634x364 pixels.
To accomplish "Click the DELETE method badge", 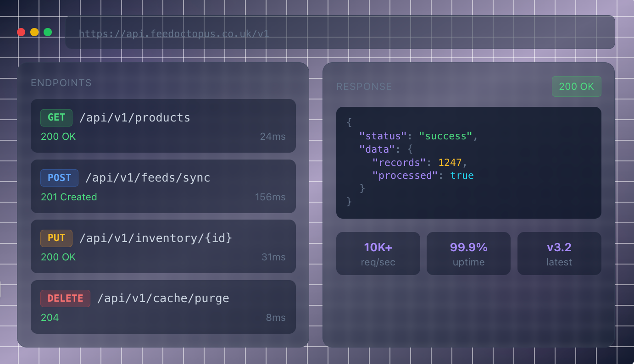I will [65, 298].
